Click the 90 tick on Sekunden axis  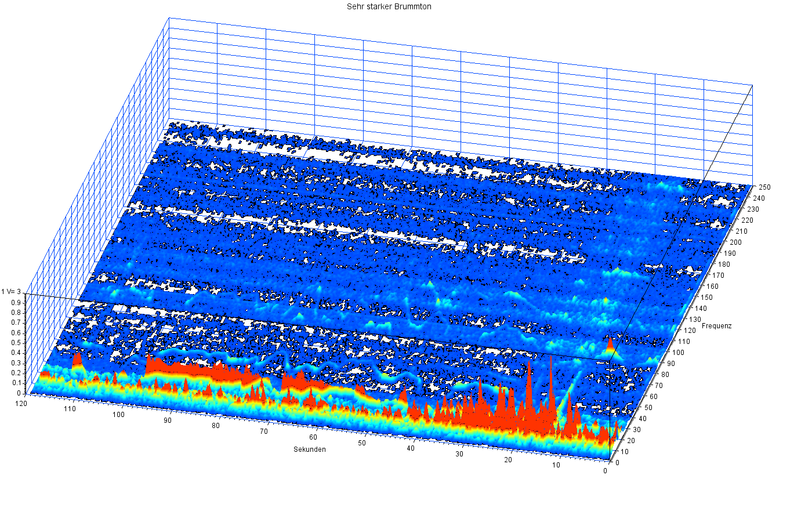167,420
